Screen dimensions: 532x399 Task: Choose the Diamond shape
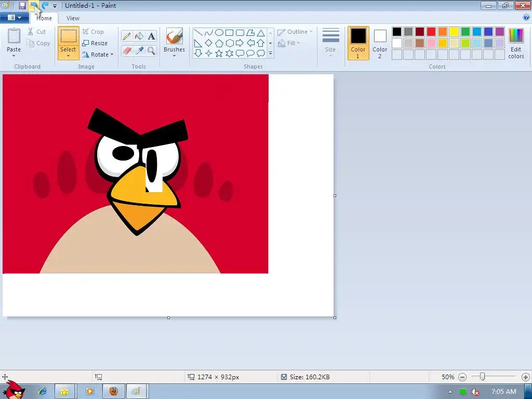pyautogui.click(x=209, y=43)
